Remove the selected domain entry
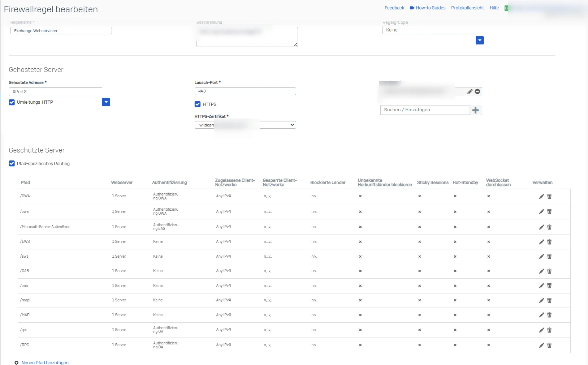This screenshot has width=588, height=365. click(477, 91)
